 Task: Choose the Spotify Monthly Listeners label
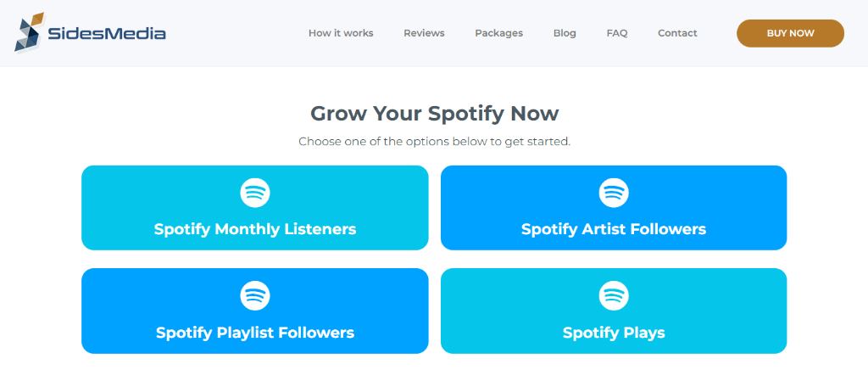(255, 229)
